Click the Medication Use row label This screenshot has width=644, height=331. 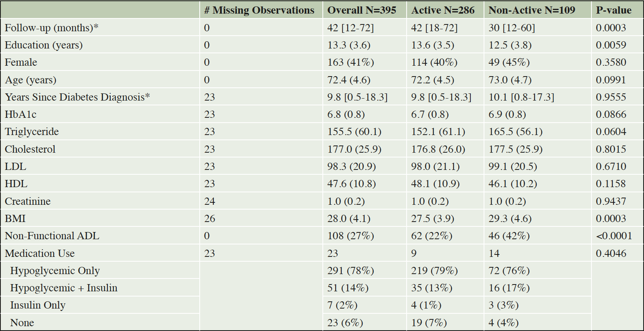point(40,253)
